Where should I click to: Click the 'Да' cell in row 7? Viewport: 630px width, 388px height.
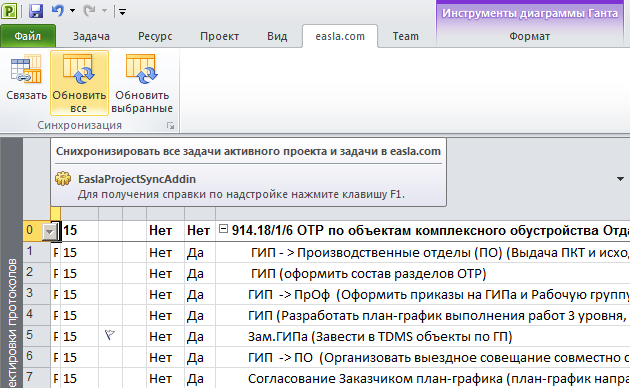pyautogui.click(x=200, y=378)
